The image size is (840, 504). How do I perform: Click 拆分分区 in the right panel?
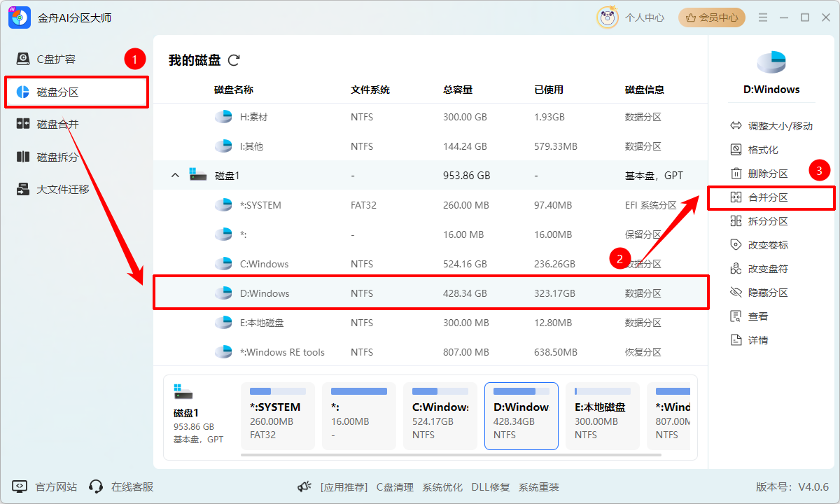759,221
